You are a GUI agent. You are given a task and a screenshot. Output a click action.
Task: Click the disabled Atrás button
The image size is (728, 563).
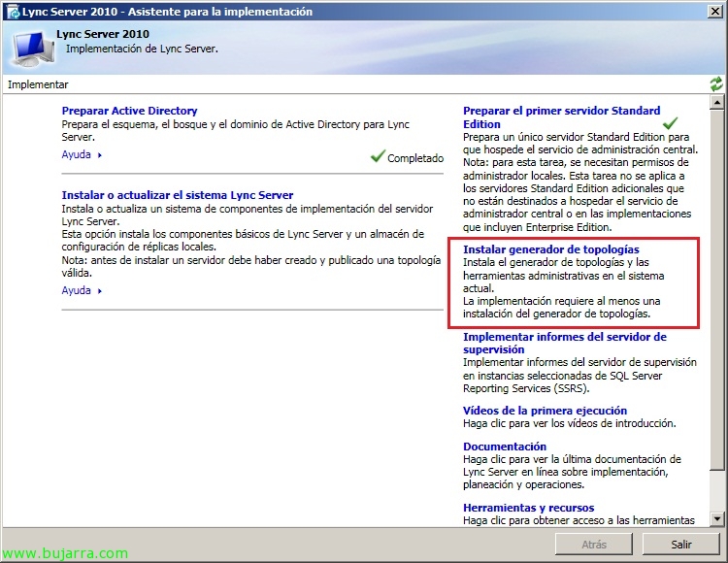coord(594,544)
